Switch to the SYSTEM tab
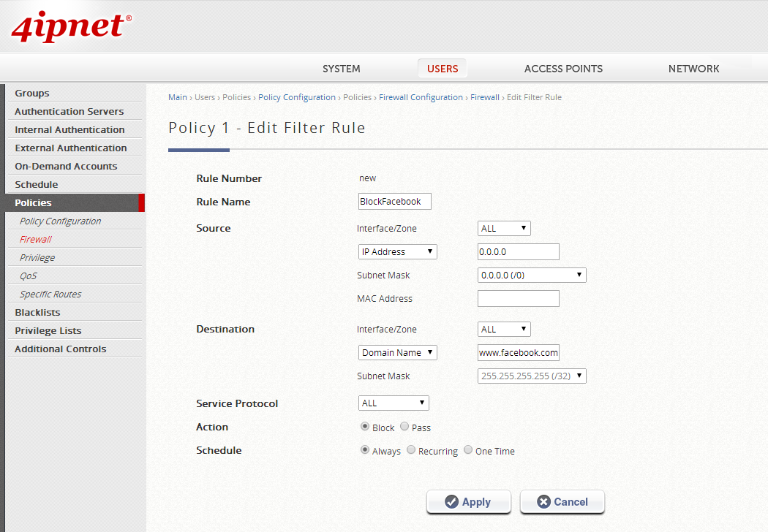Image resolution: width=768 pixels, height=532 pixels. (x=342, y=69)
